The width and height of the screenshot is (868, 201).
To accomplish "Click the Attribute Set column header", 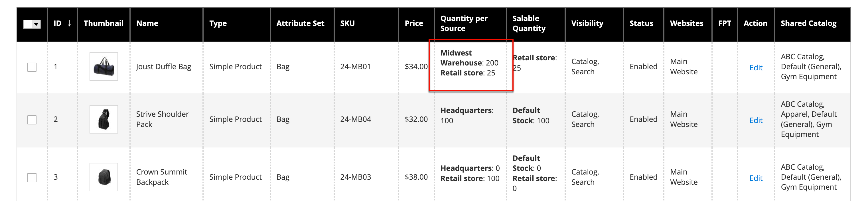I will point(300,23).
